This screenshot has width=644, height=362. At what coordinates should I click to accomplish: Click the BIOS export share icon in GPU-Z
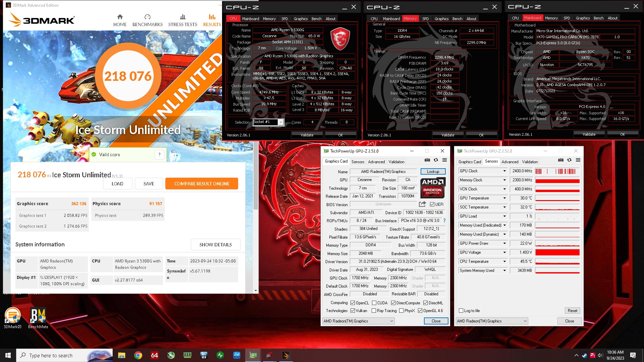tap(422, 204)
